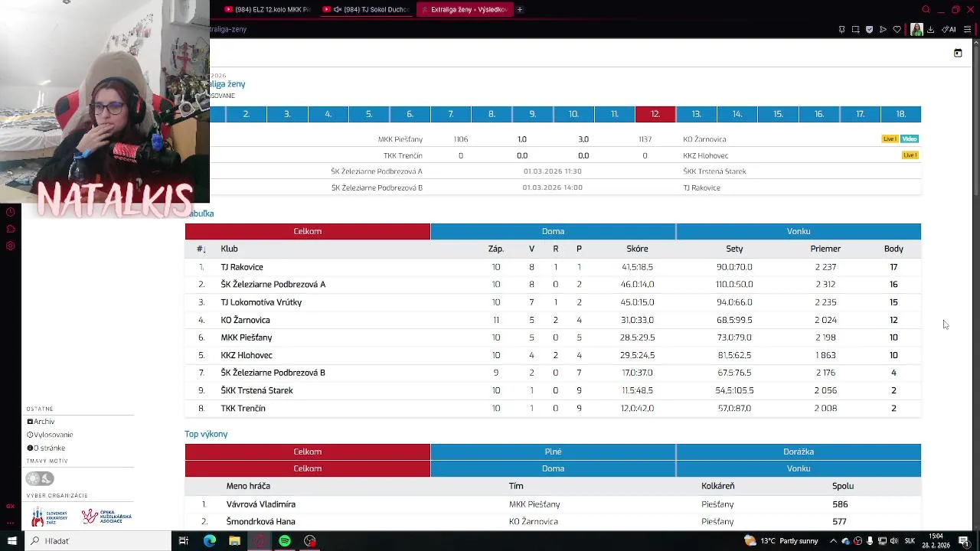Open the Archív link in the sidebar
Screen dimensions: 980x551
[x=41, y=422]
